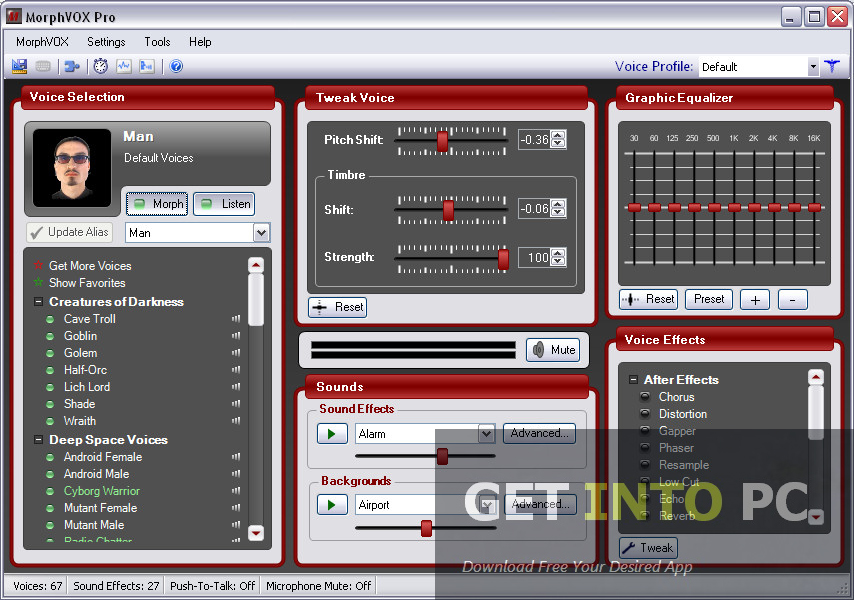Open the Voice Profile dropdown
The height and width of the screenshot is (600, 854).
813,67
